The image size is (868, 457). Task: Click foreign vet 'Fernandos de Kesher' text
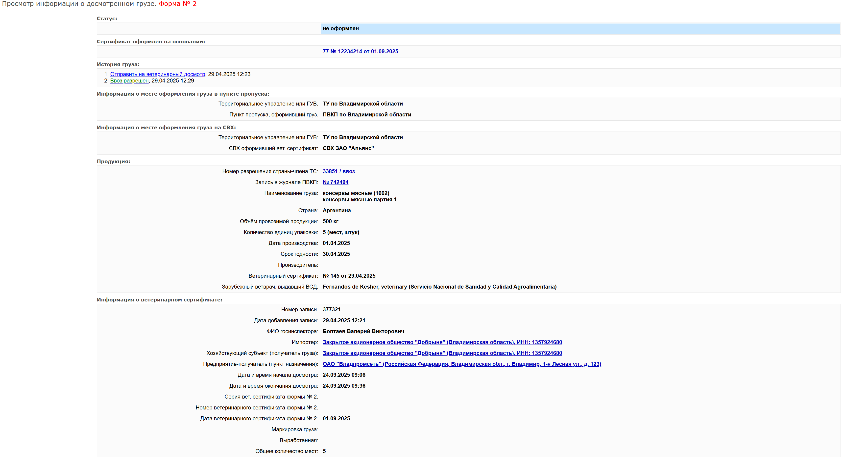[x=350, y=287]
